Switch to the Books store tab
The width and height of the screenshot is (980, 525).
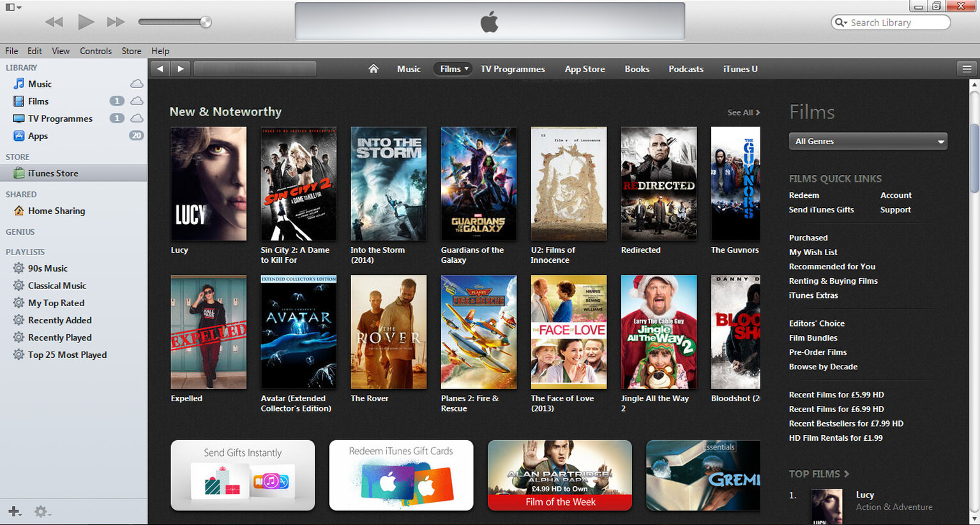point(637,69)
